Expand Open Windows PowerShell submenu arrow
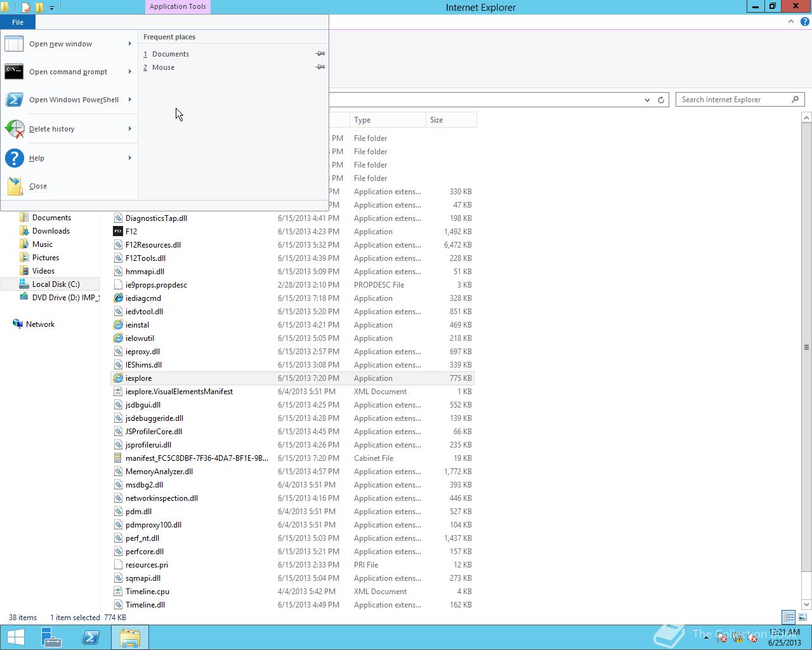Screen dimensions: 812x650 click(x=129, y=100)
